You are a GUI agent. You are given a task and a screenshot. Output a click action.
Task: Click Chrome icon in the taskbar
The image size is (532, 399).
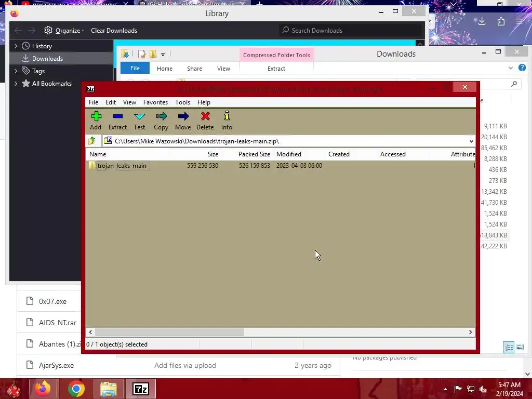coord(76,389)
